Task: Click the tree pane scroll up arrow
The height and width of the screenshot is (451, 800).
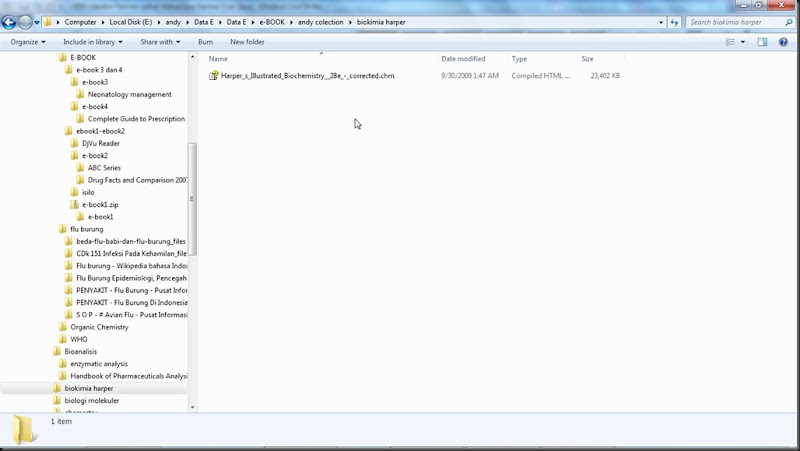Action: pos(192,57)
